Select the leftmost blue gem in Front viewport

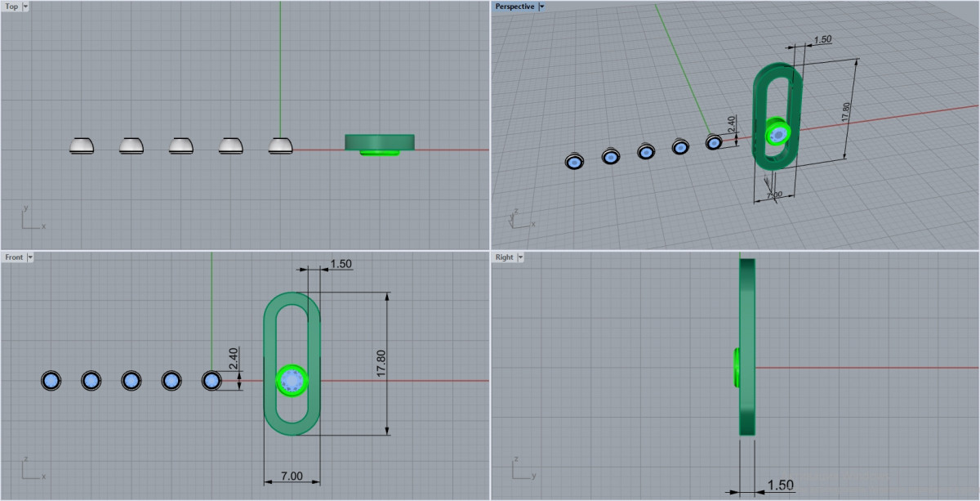coord(51,381)
